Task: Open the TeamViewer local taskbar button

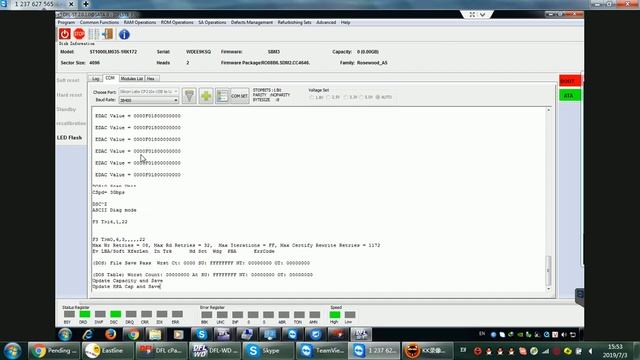Action: [321, 351]
